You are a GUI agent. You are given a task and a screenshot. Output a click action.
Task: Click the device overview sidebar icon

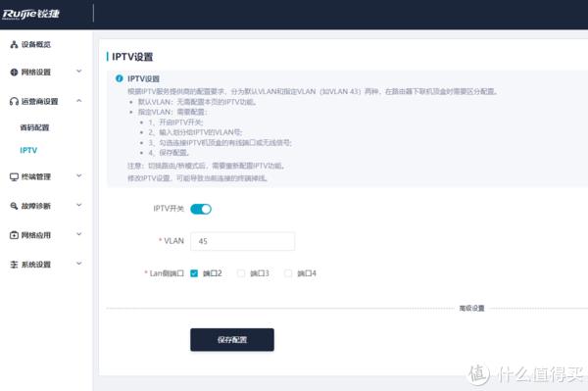[x=14, y=44]
